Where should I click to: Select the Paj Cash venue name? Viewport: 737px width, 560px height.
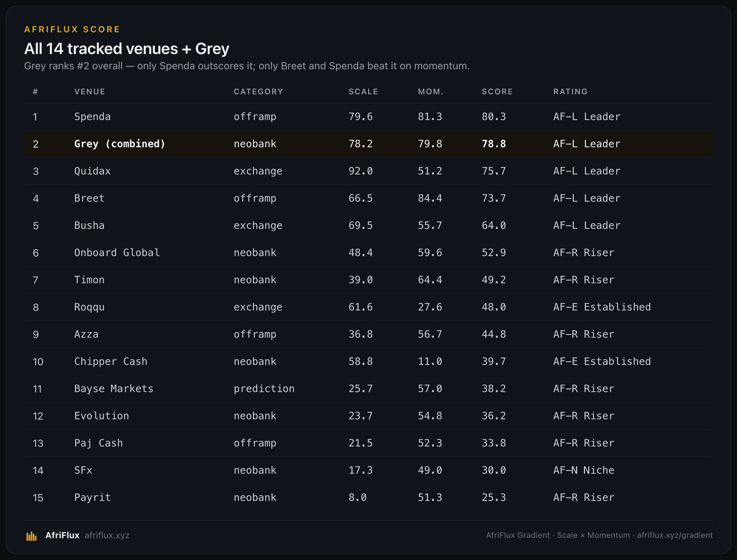coord(98,443)
